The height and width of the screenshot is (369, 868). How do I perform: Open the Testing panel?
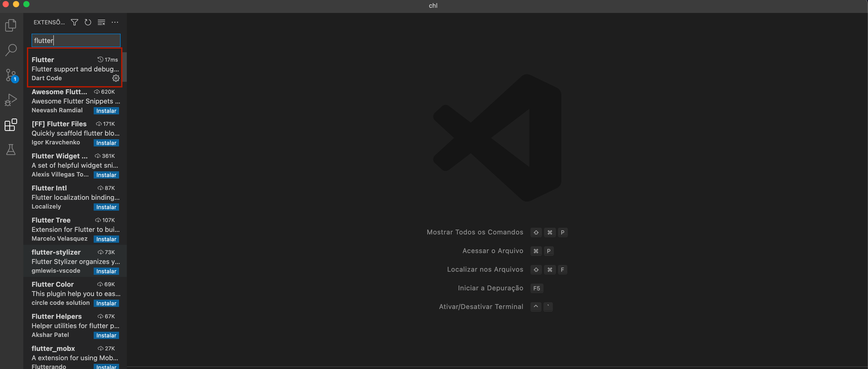pos(11,150)
